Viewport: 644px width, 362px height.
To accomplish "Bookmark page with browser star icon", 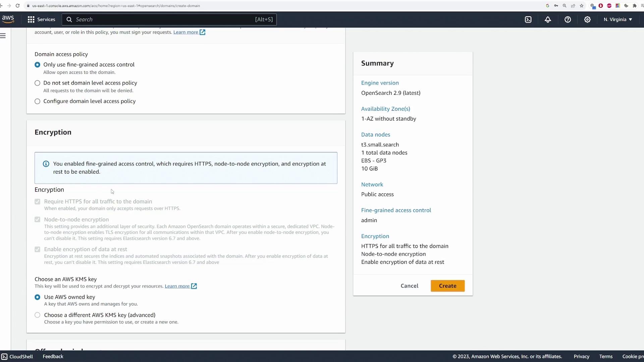I will [x=582, y=6].
